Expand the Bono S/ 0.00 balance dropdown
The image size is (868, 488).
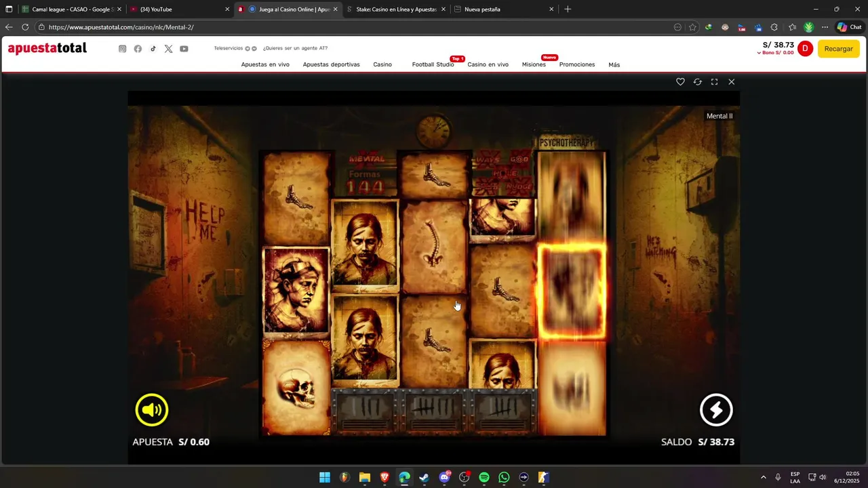click(x=775, y=53)
